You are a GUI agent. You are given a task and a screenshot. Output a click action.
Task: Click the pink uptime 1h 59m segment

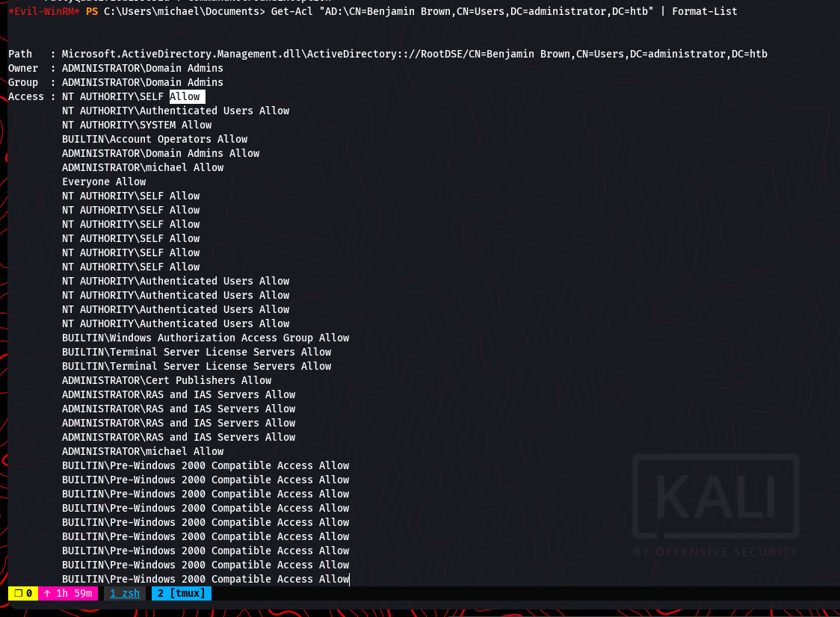pyautogui.click(x=67, y=594)
